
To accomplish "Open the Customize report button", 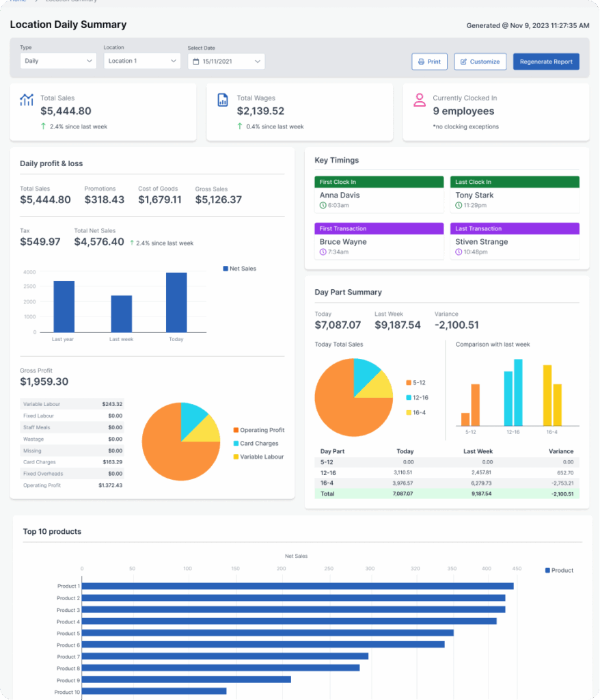I will (x=480, y=62).
